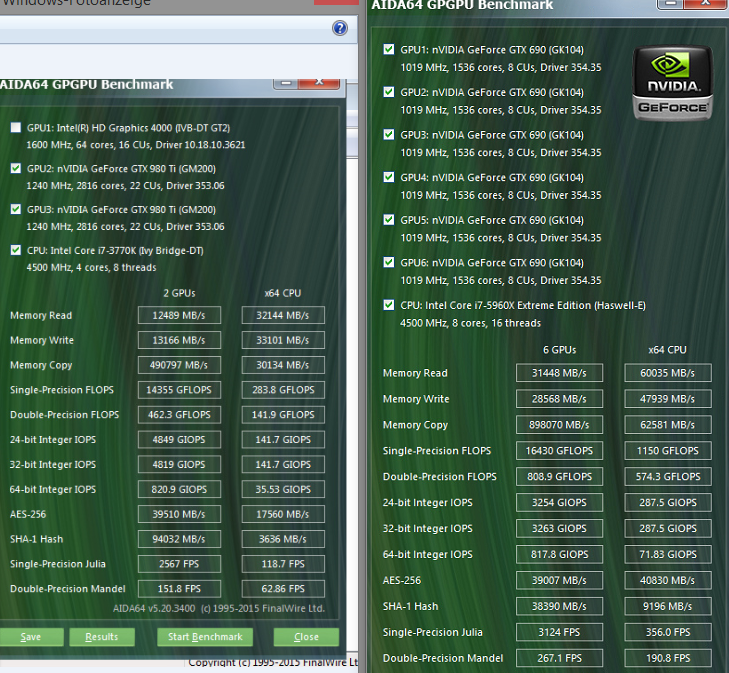The height and width of the screenshot is (673, 729).
Task: Select the 12489 MB/s Memory Read result
Action: 179,315
